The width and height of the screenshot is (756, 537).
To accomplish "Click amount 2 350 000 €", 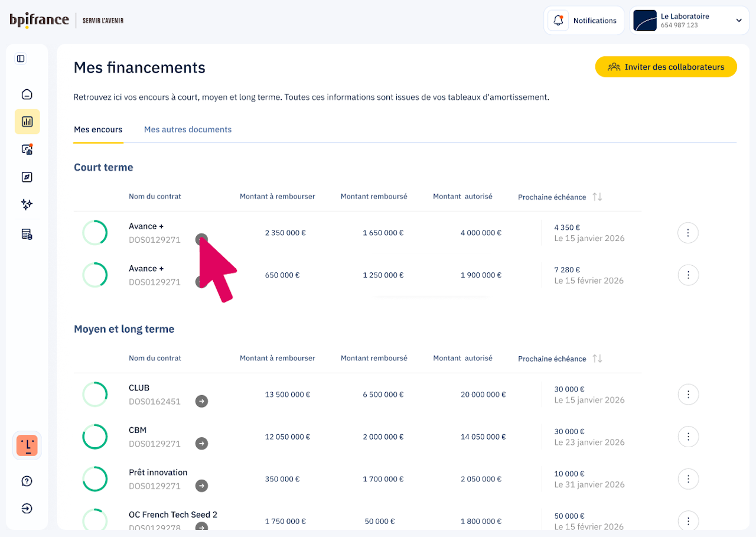I will point(285,233).
